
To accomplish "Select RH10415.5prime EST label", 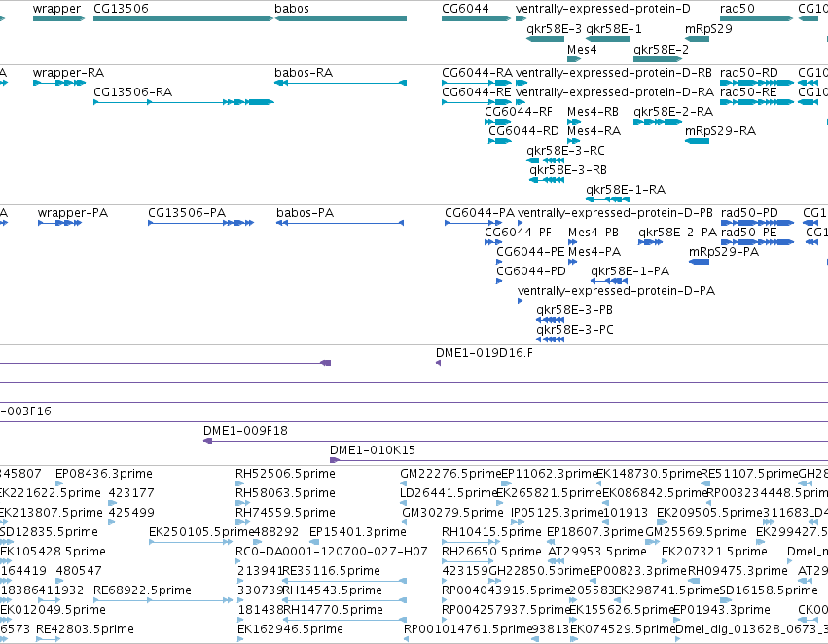I will pyautogui.click(x=491, y=532).
